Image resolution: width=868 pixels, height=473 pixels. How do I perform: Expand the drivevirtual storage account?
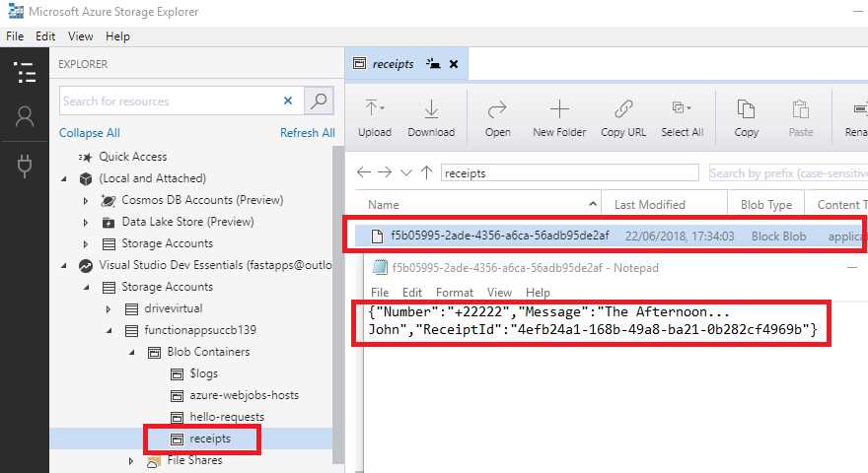tap(108, 309)
